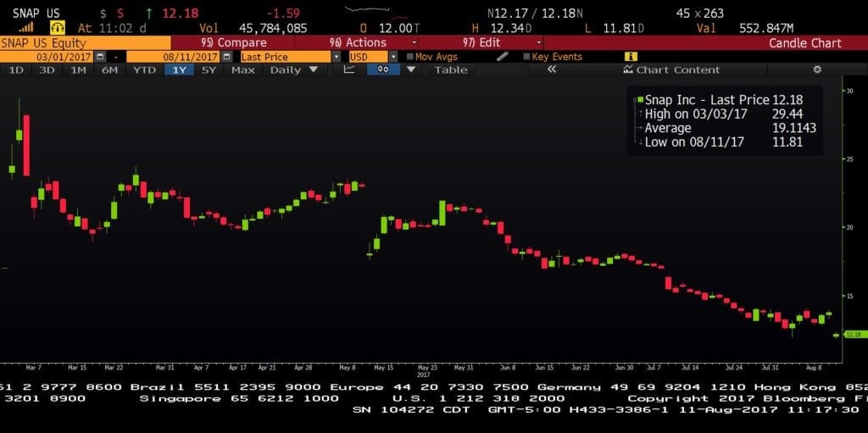The image size is (868, 433).
Task: Select the 5Y range tab
Action: [209, 69]
